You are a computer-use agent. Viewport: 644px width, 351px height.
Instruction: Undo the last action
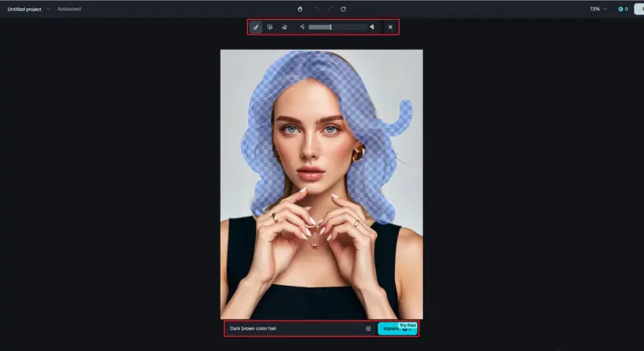click(x=317, y=9)
